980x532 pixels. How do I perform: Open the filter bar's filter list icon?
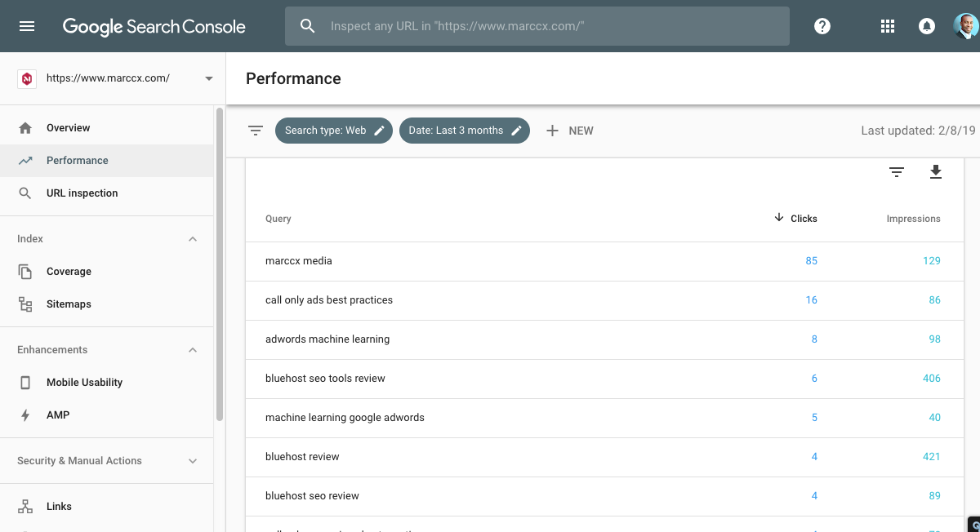(256, 131)
